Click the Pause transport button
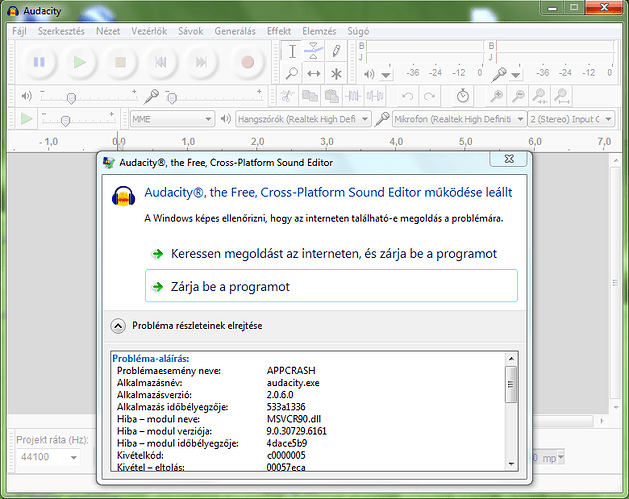 click(x=39, y=62)
